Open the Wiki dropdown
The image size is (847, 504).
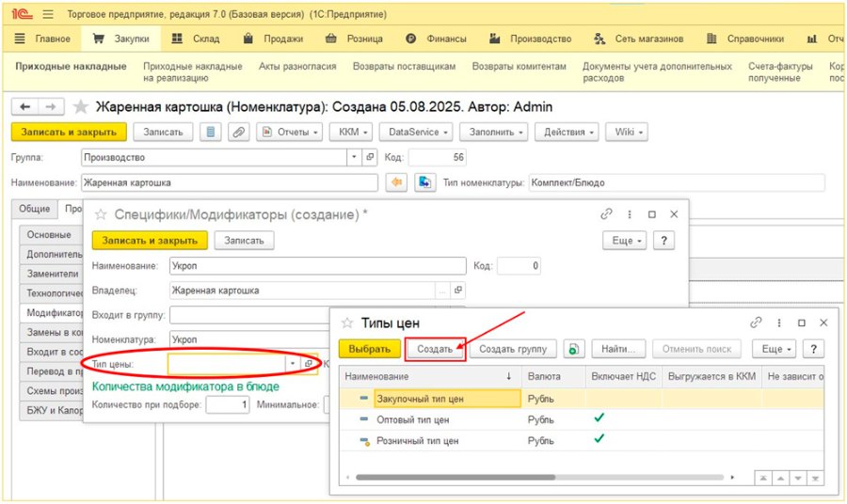click(x=627, y=133)
